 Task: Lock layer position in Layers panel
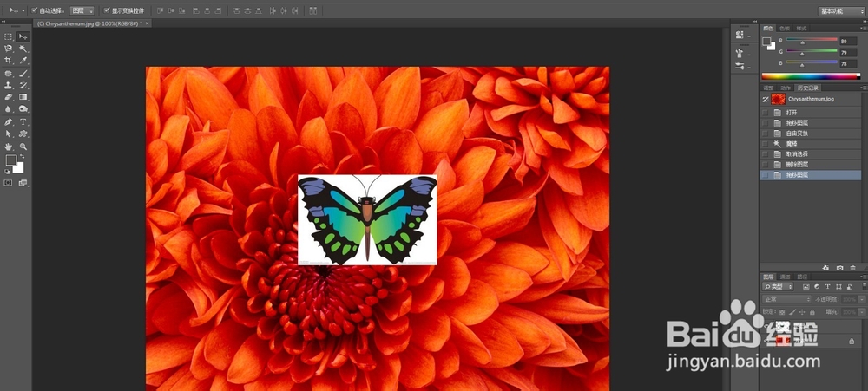[x=801, y=312]
